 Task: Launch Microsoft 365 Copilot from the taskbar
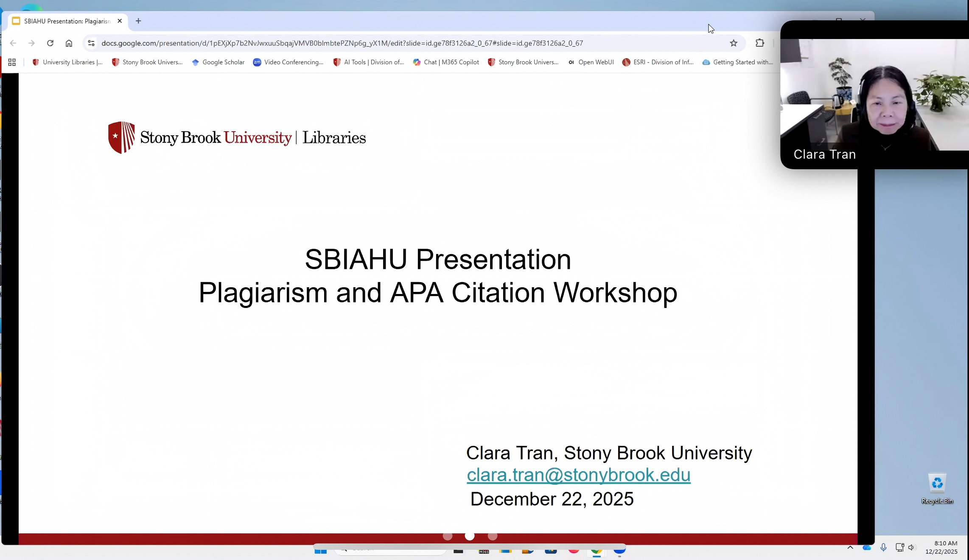(x=484, y=552)
